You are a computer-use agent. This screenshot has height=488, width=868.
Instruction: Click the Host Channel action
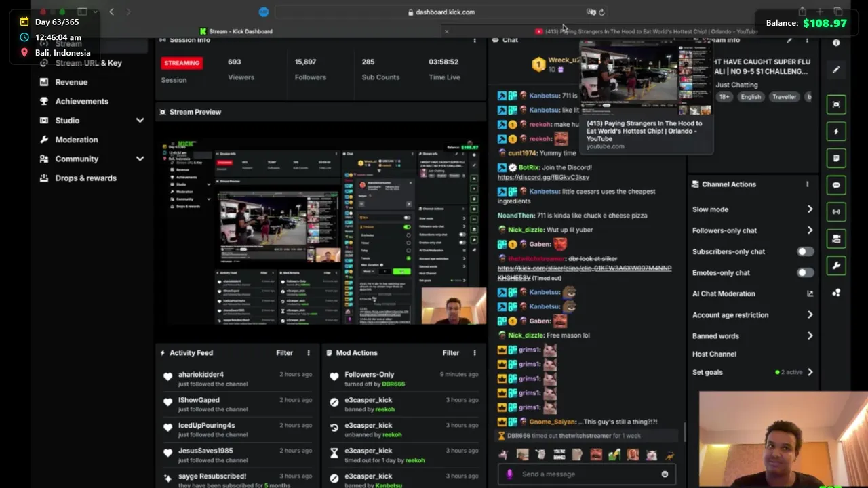click(x=714, y=354)
